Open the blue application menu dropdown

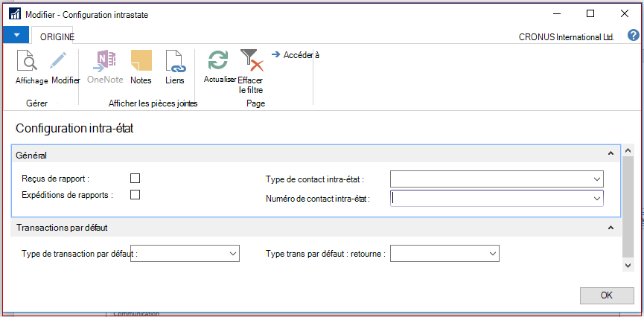coord(16,35)
